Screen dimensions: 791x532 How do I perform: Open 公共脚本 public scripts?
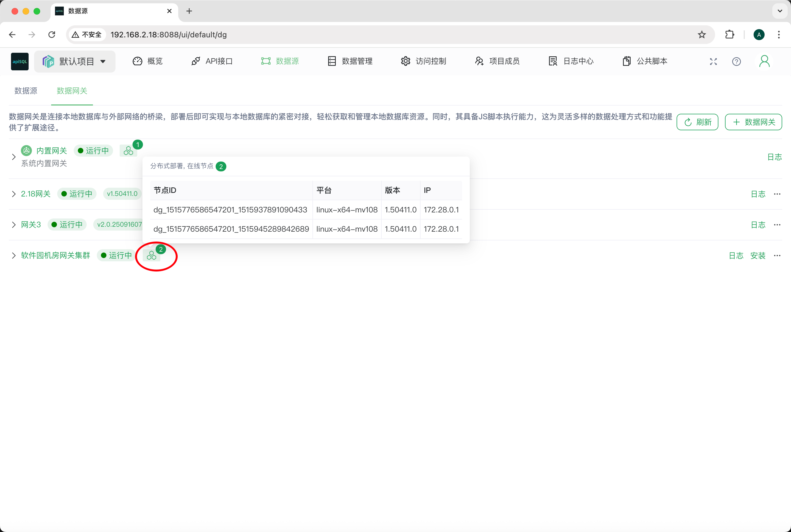tap(644, 61)
